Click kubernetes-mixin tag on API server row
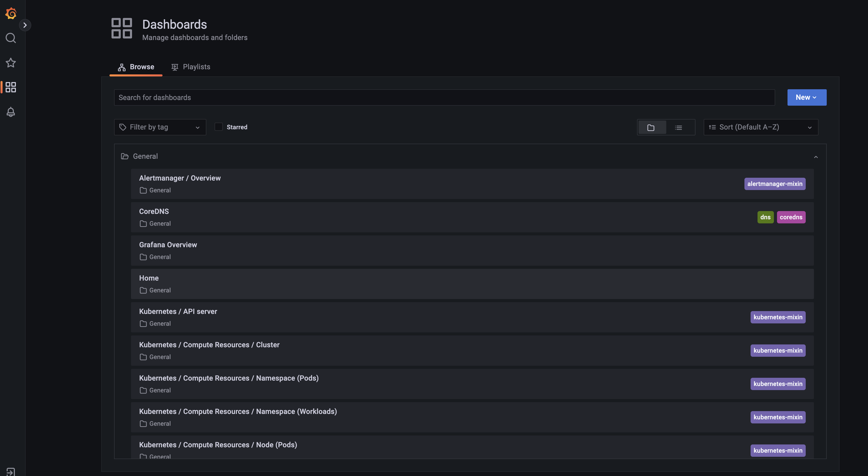The width and height of the screenshot is (868, 476). tap(778, 317)
